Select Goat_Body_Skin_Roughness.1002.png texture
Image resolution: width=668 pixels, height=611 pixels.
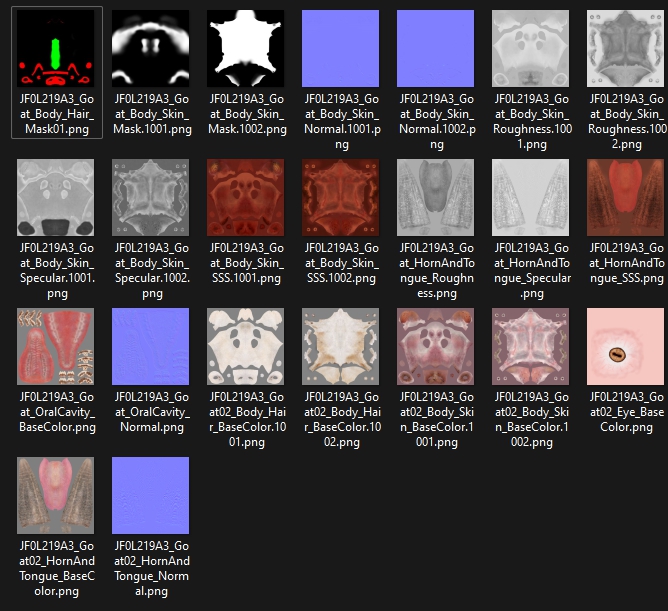tap(626, 49)
